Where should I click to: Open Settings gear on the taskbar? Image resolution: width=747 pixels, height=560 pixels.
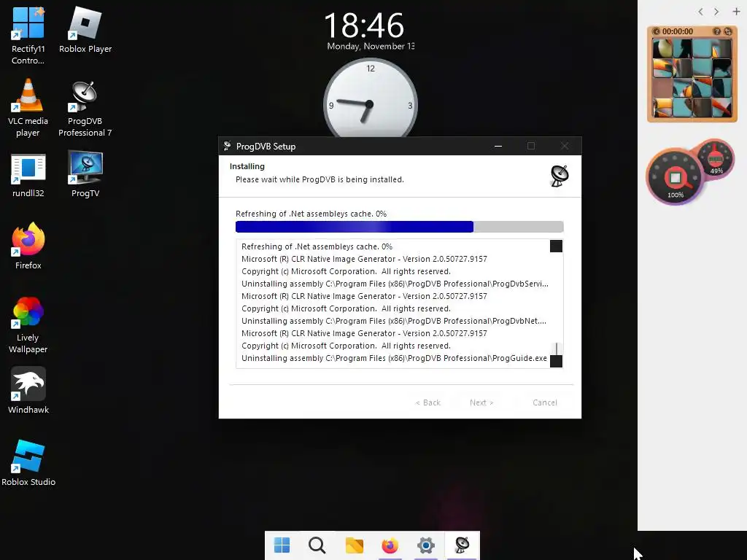tap(426, 545)
